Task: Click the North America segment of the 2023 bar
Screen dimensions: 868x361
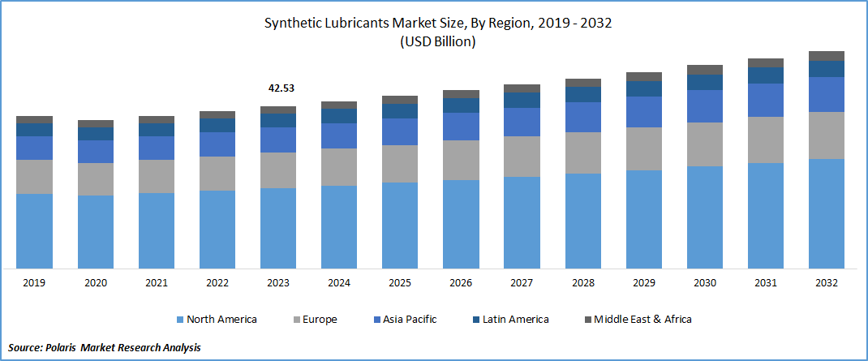Action: [x=278, y=228]
